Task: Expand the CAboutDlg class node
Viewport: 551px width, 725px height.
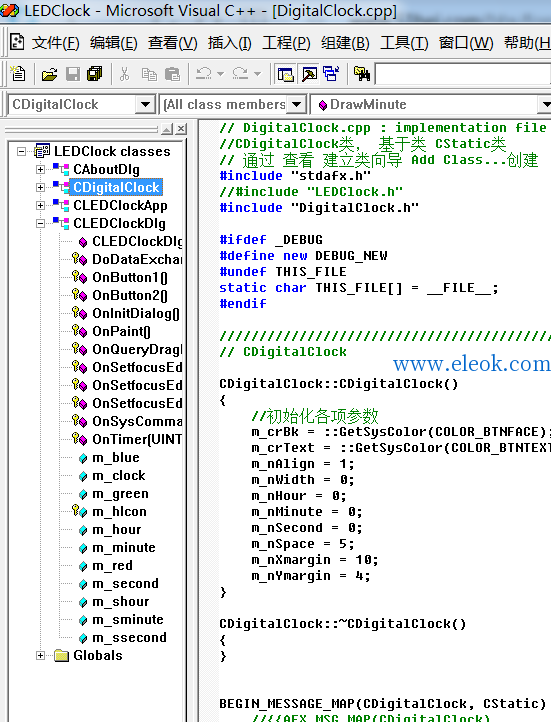Action: coord(40,170)
